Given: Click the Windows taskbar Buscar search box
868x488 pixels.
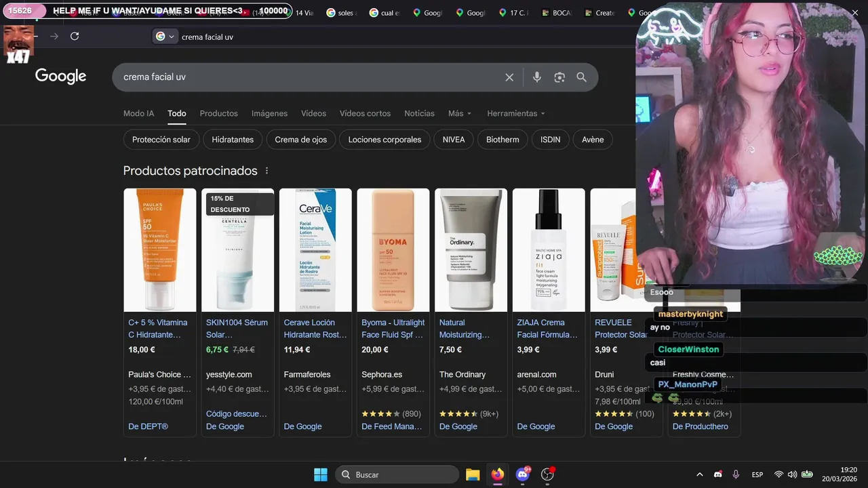Looking at the screenshot, I should [x=397, y=474].
